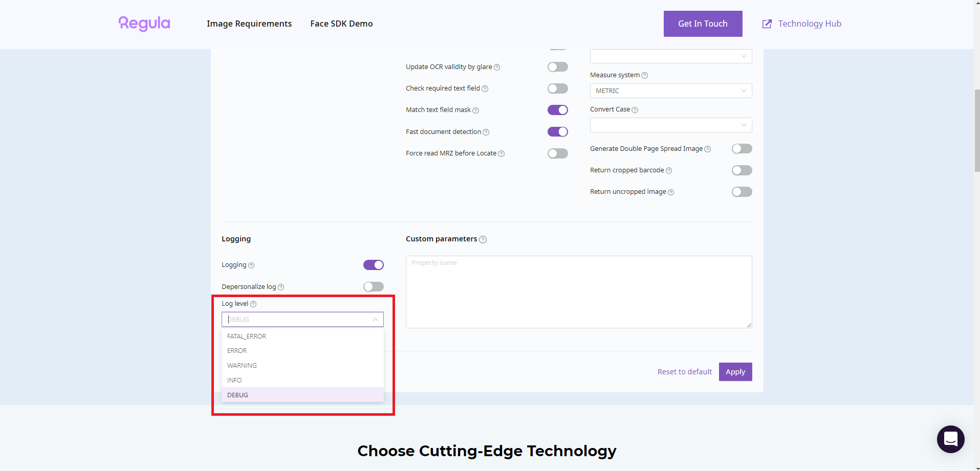Click help icon next to Depersonalize log

[281, 287]
